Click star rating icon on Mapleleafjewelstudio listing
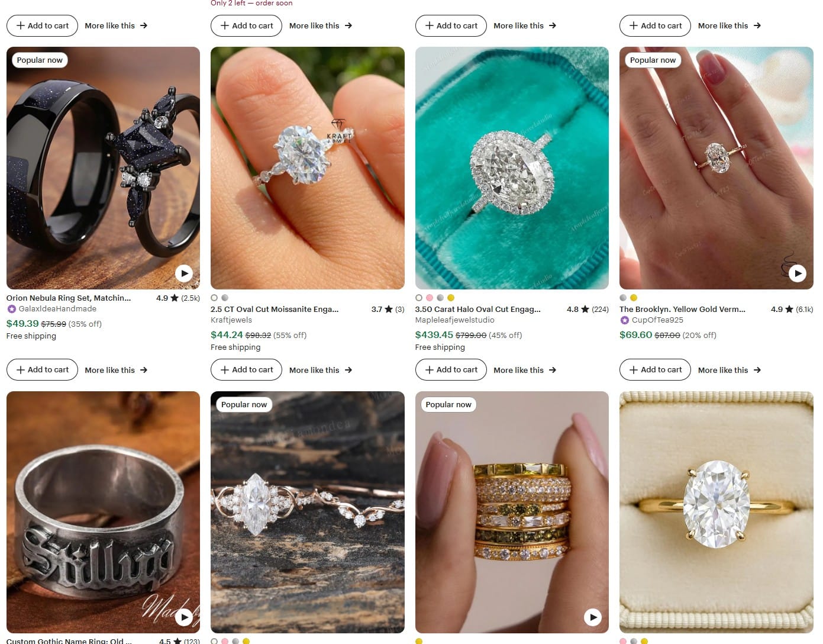823x644 pixels. 583,309
